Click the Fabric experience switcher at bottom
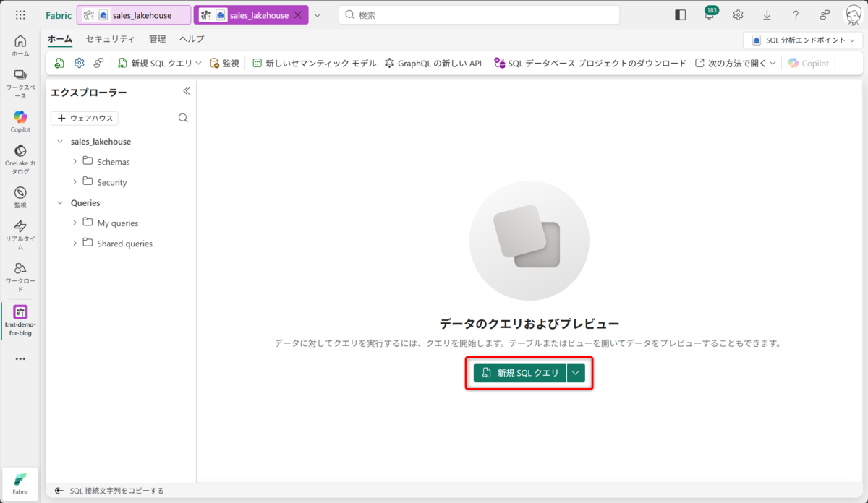 click(20, 484)
